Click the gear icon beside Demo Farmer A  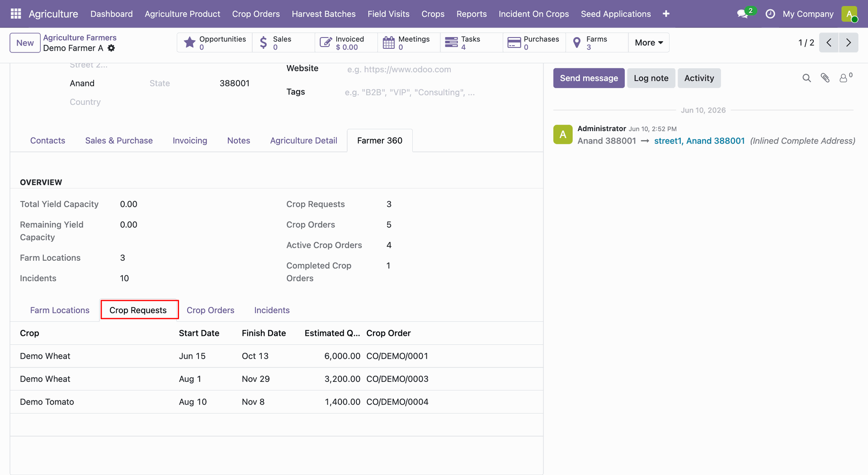click(111, 48)
